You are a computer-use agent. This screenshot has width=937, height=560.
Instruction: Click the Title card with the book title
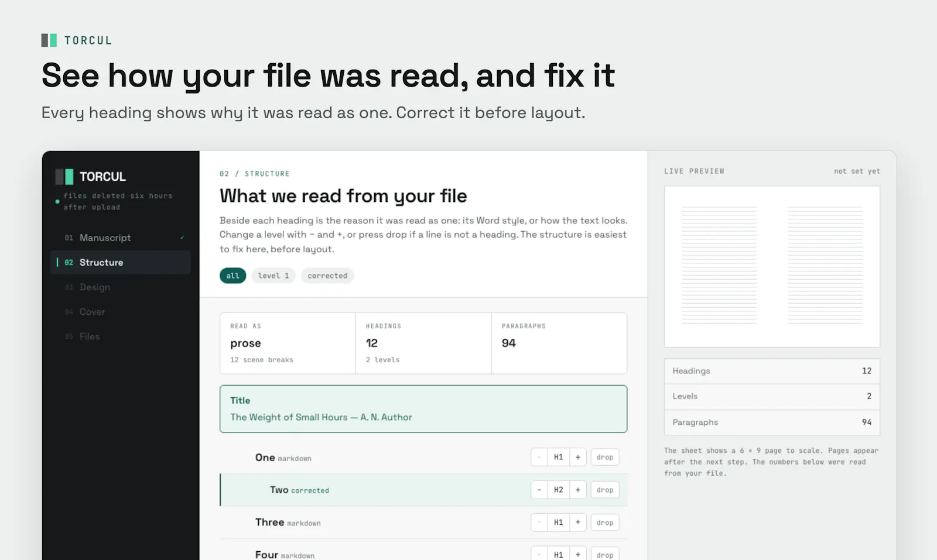(423, 409)
